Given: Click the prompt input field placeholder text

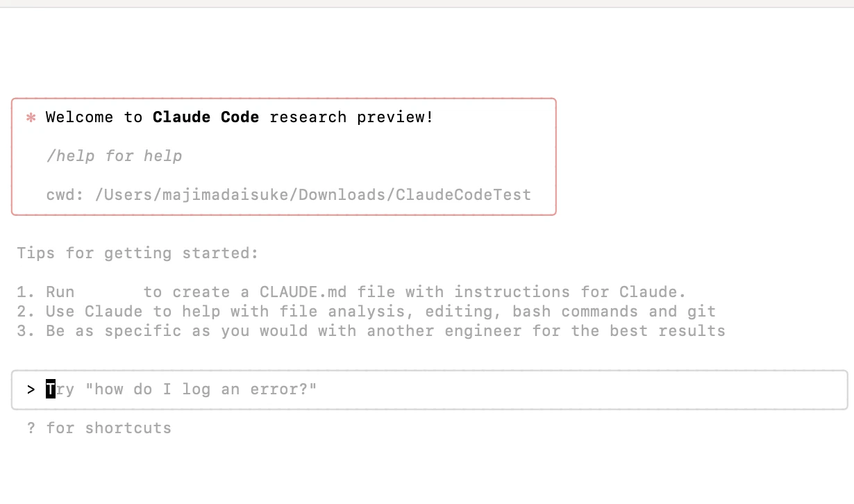Looking at the screenshot, I should point(181,389).
